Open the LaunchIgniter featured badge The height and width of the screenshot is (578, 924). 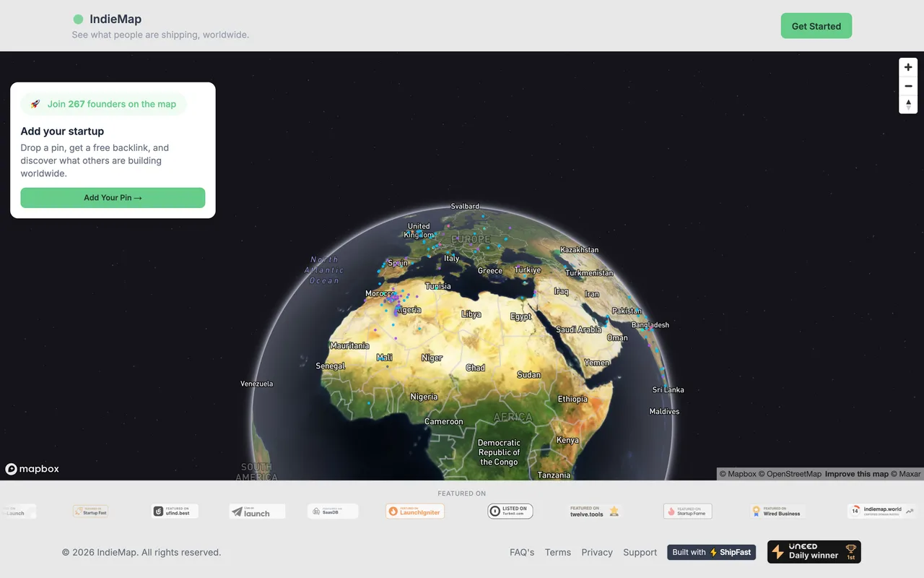(x=415, y=511)
